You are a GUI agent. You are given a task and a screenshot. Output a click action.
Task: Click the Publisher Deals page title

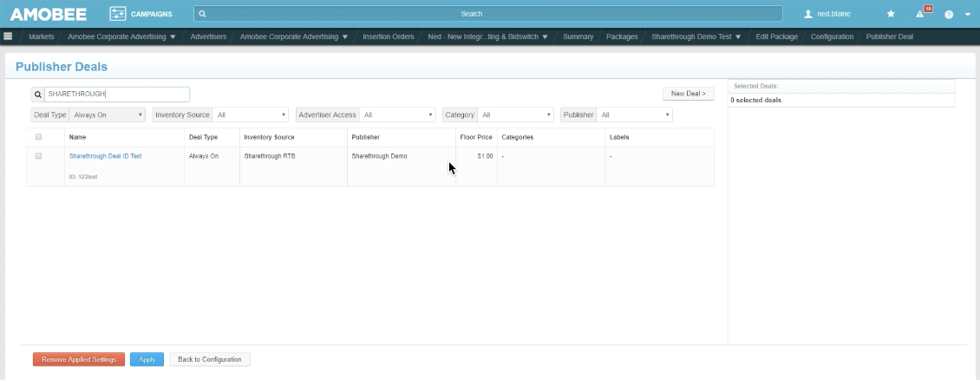(x=62, y=67)
